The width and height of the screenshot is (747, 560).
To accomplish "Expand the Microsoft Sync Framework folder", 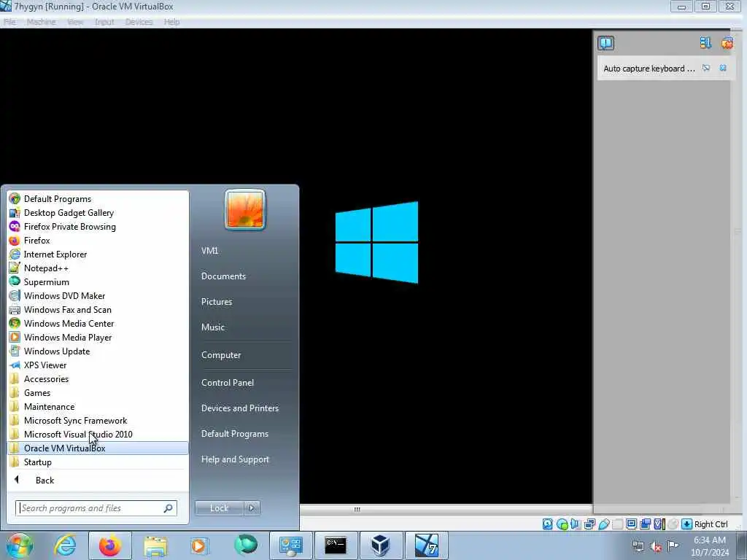I will (98, 421).
